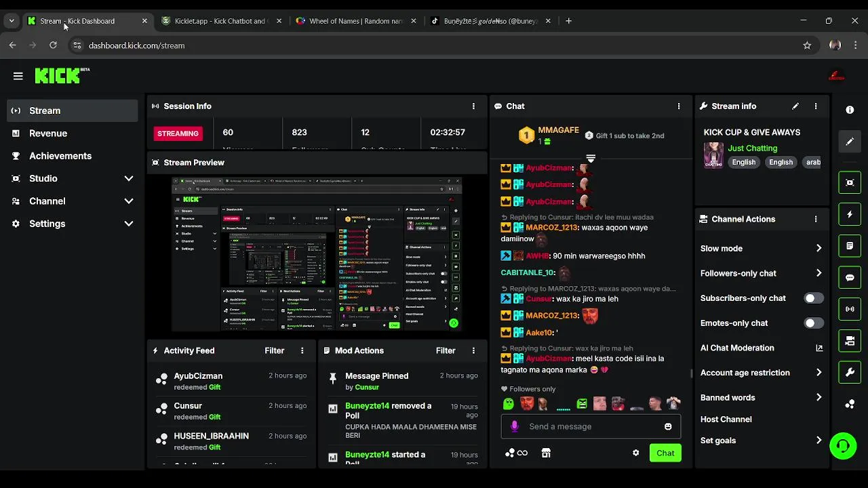The height and width of the screenshot is (488, 868).
Task: Bookmark this page with the star icon
Action: [x=807, y=45]
